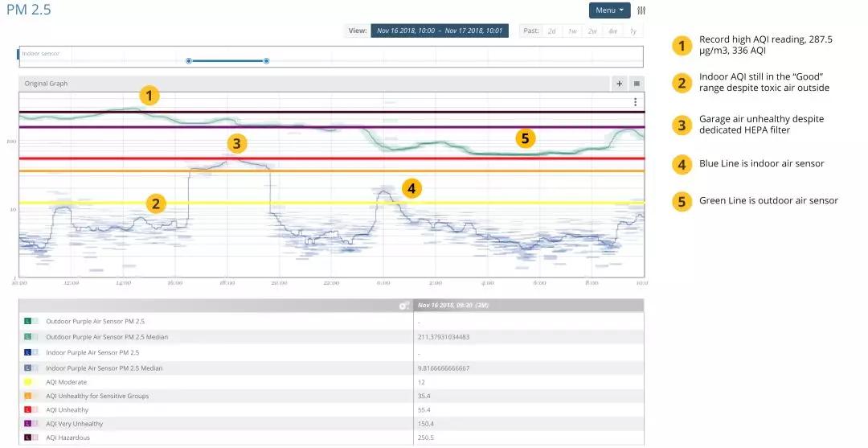Select the Outdoor Purple Air Sensor PM 2.5 Median label
This screenshot has width=868, height=448.
click(107, 337)
